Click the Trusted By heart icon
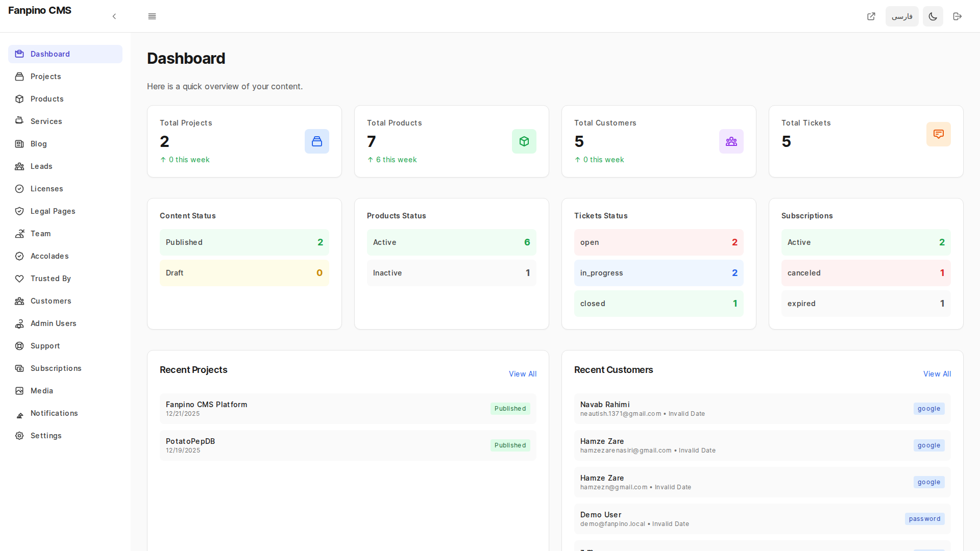 (19, 279)
